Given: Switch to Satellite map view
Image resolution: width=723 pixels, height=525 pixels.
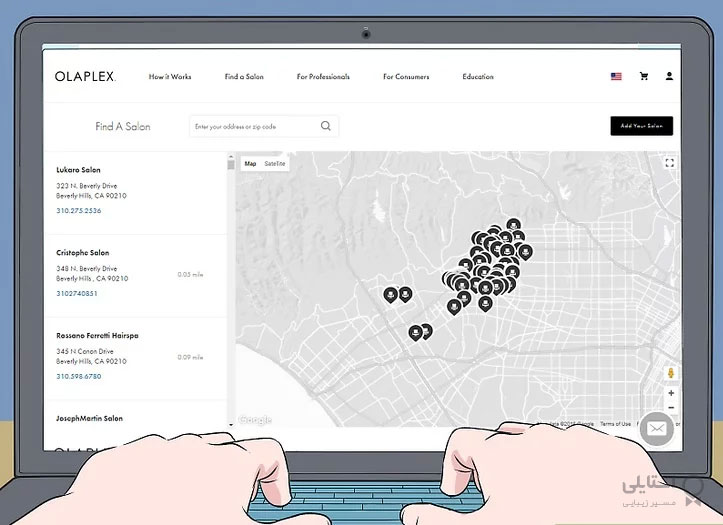Looking at the screenshot, I should 274,163.
